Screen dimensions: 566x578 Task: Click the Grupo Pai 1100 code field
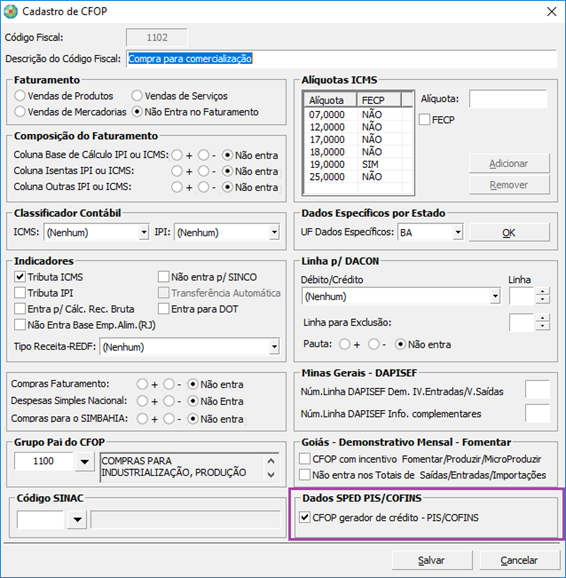(44, 461)
